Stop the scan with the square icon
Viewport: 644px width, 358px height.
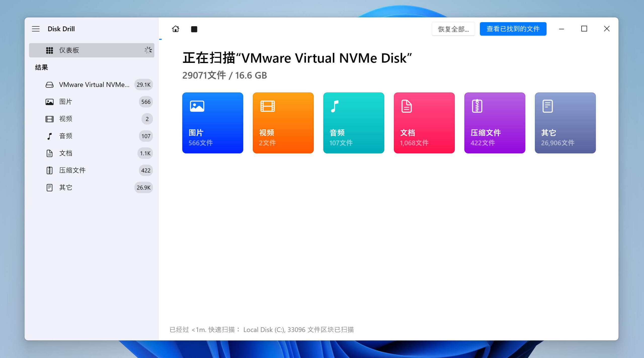194,29
